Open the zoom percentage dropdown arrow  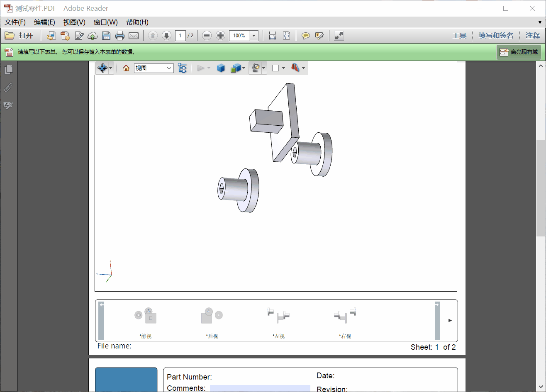point(254,36)
